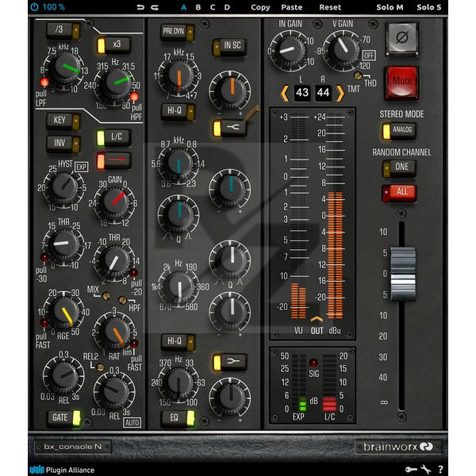Toggle the PRE DYN switch

tap(177, 32)
